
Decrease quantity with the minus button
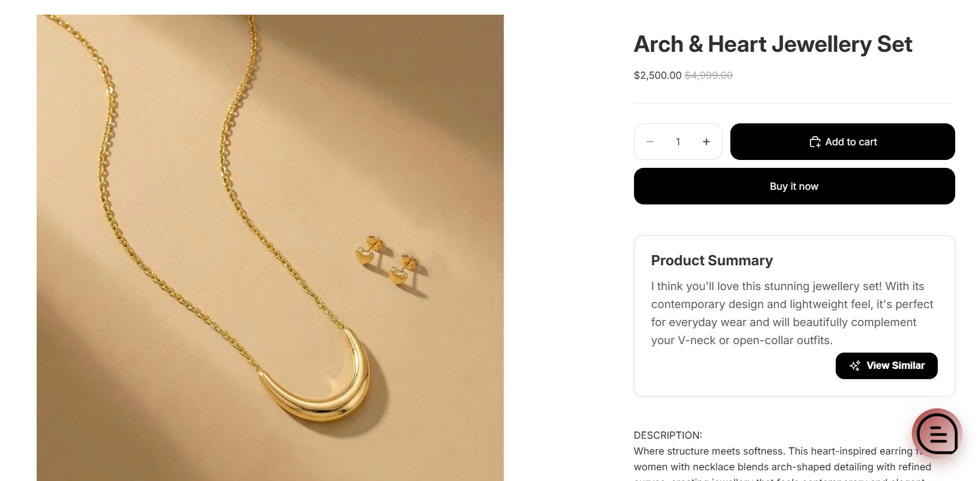(650, 142)
